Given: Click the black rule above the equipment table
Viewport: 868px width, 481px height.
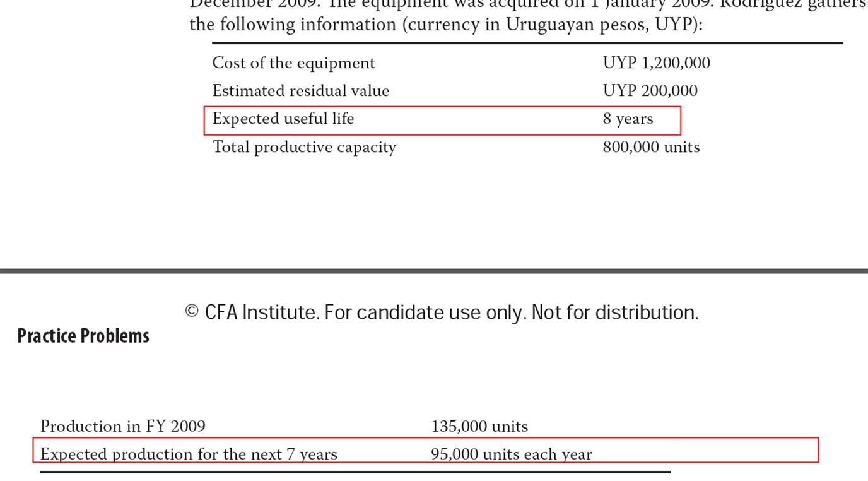Looking at the screenshot, I should click(x=527, y=43).
